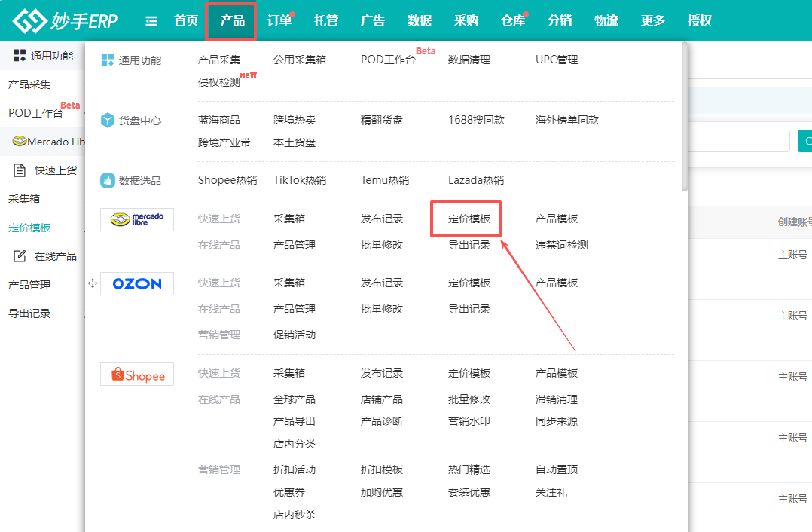Expand 在线产品 in the left sidebar
This screenshot has height=532, width=812.
55,256
